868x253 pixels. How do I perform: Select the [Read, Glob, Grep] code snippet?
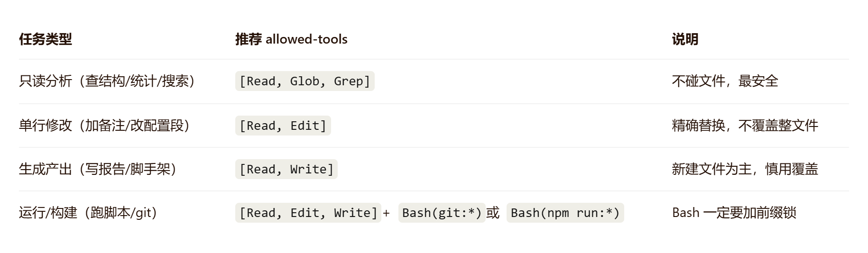coord(305,81)
